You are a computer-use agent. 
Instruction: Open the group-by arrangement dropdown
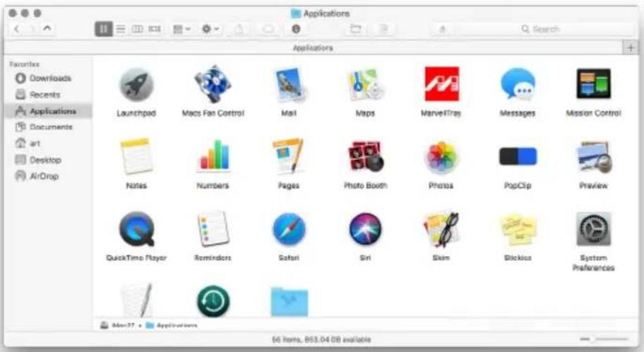point(181,29)
